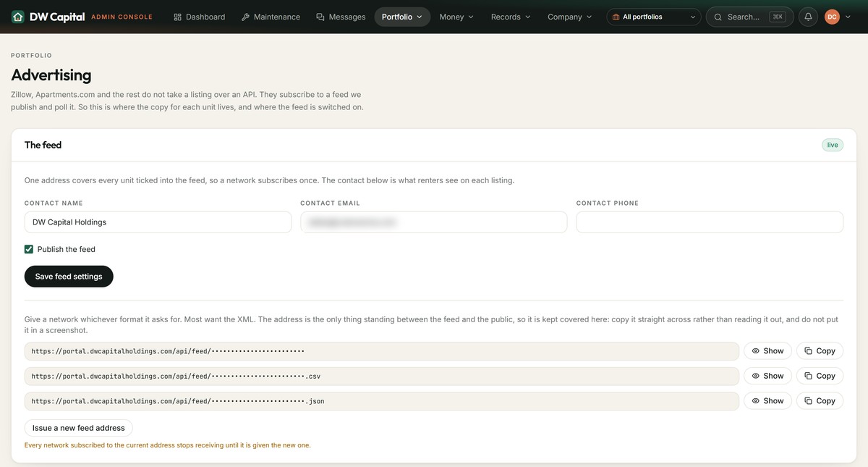The height and width of the screenshot is (467, 868).
Task: Open the Records dropdown menu
Action: point(511,17)
